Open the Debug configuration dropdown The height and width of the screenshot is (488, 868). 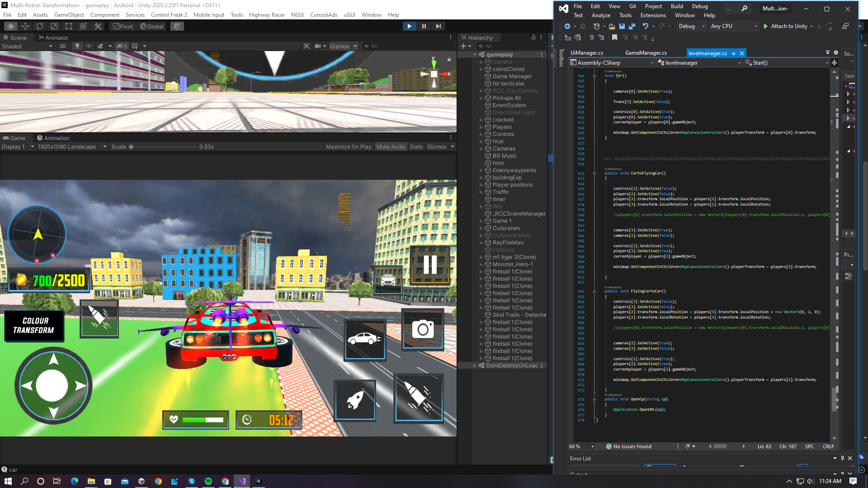(x=691, y=26)
